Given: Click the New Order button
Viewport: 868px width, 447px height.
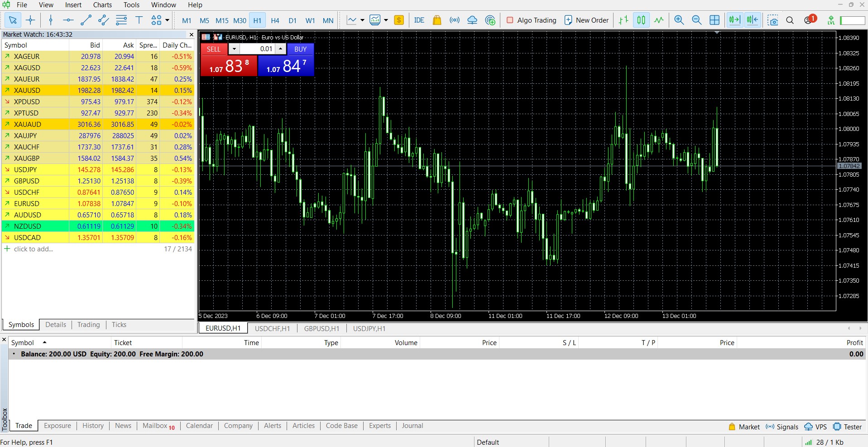Looking at the screenshot, I should pyautogui.click(x=586, y=20).
